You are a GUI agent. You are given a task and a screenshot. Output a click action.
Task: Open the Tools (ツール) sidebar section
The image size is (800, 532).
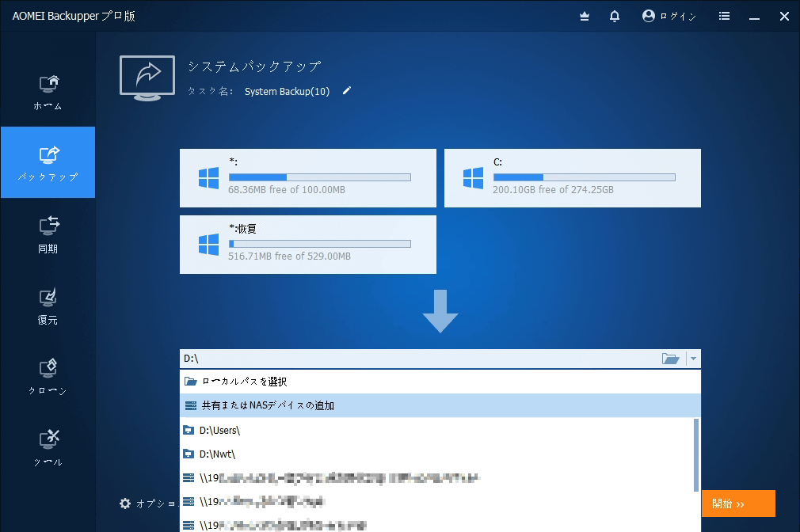click(48, 448)
